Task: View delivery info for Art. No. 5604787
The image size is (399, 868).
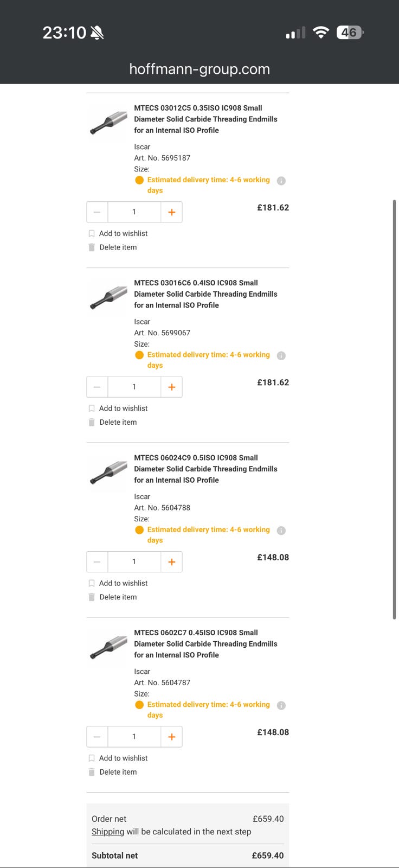Action: click(x=281, y=705)
